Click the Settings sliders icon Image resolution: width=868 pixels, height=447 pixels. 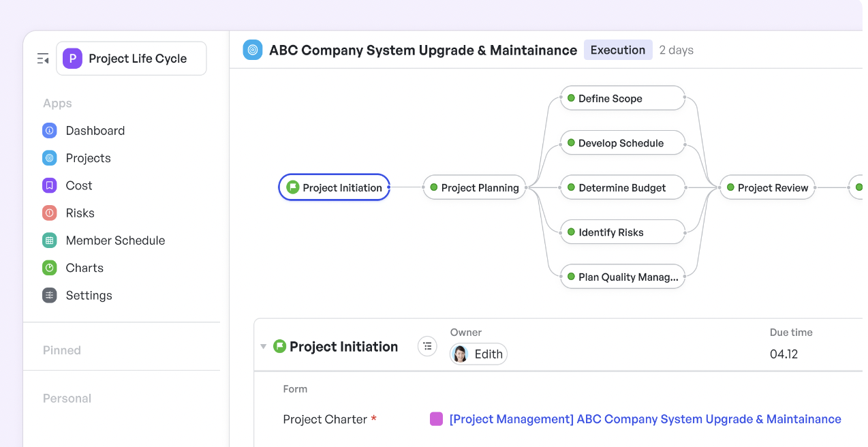[50, 295]
